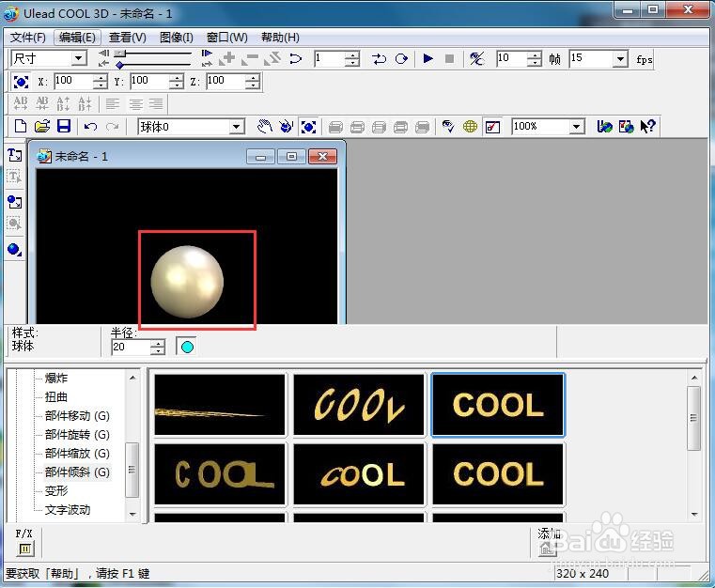This screenshot has height=588, width=715.
Task: Click the blue key frame diamond marker
Action: (x=119, y=65)
